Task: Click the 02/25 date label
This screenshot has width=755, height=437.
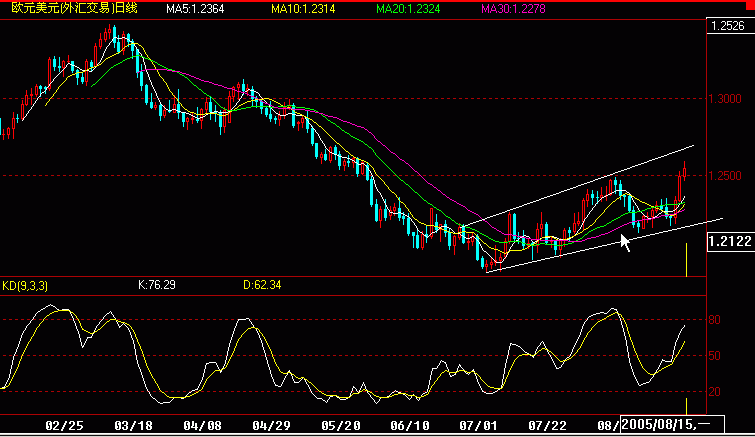Action: [65, 425]
